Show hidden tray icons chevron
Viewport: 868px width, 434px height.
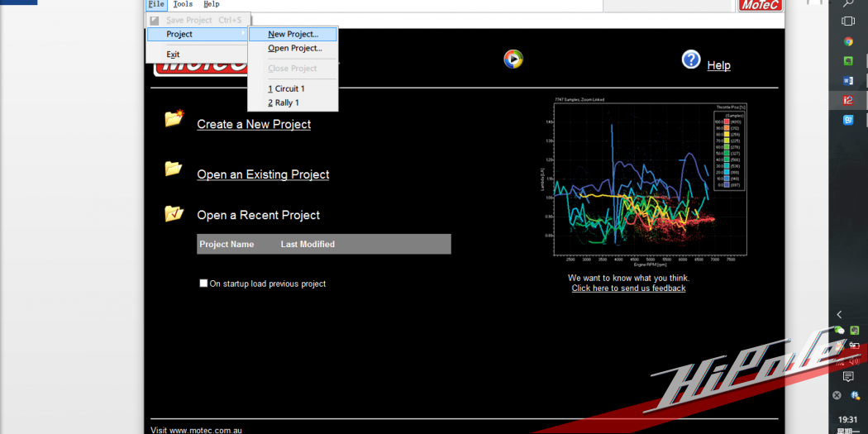point(839,314)
